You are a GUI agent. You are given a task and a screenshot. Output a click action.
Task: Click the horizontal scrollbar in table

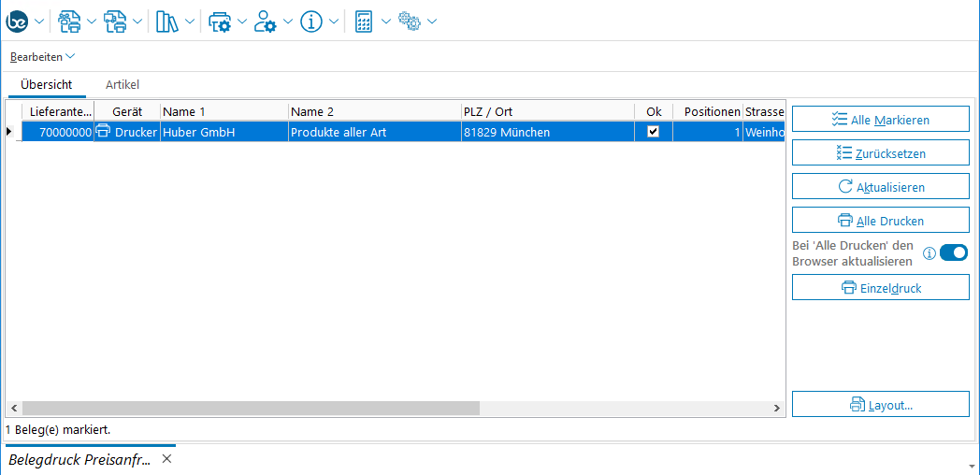tap(251, 409)
